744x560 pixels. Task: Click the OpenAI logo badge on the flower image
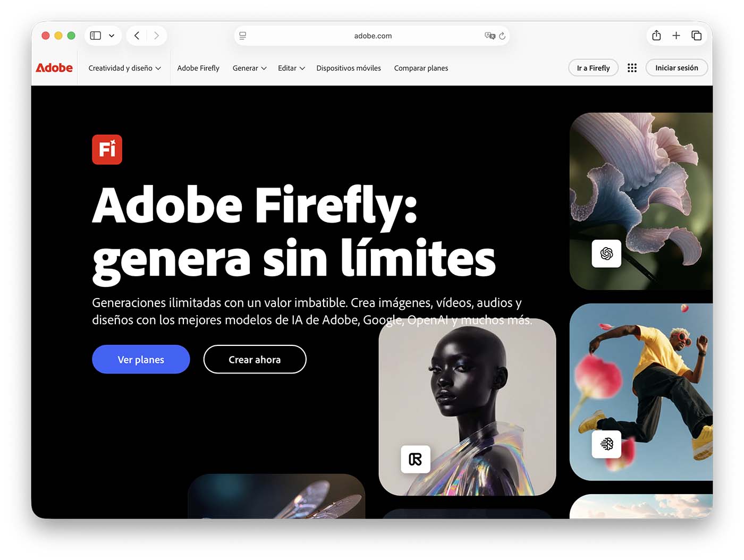tap(606, 253)
